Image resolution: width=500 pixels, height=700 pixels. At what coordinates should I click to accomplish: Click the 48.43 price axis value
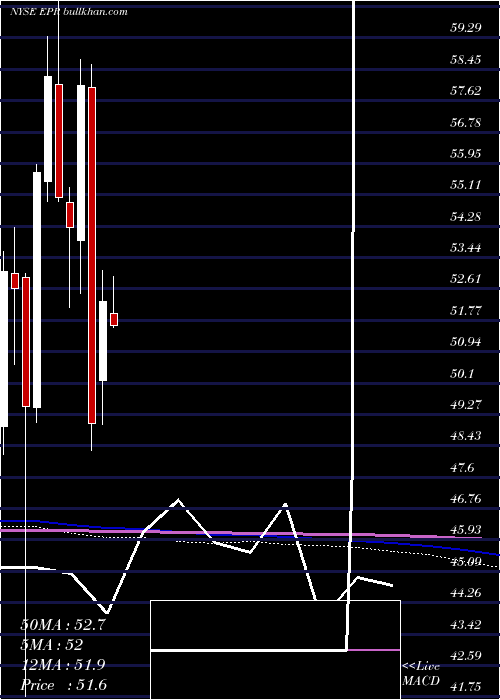466,436
